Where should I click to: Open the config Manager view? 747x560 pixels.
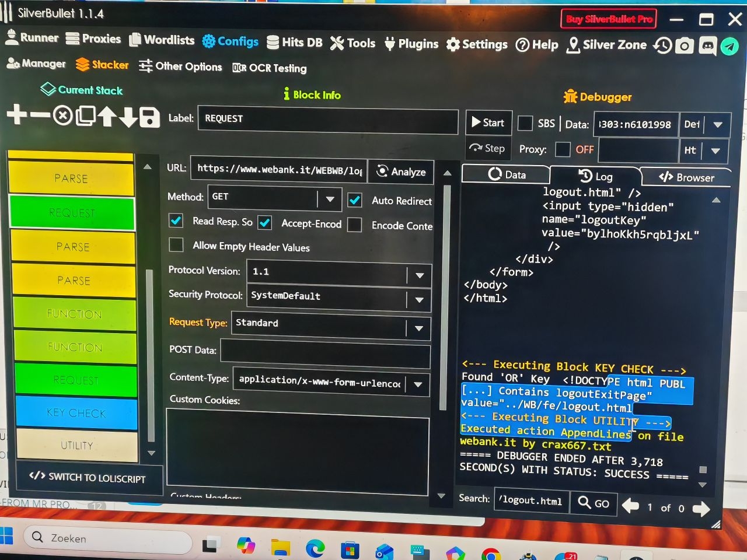coord(36,64)
